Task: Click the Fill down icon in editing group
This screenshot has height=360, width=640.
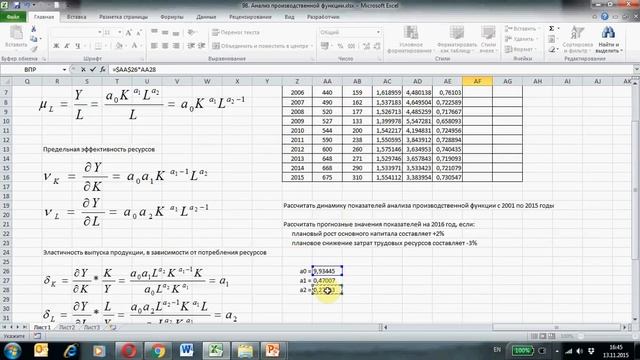Action: click(x=551, y=39)
